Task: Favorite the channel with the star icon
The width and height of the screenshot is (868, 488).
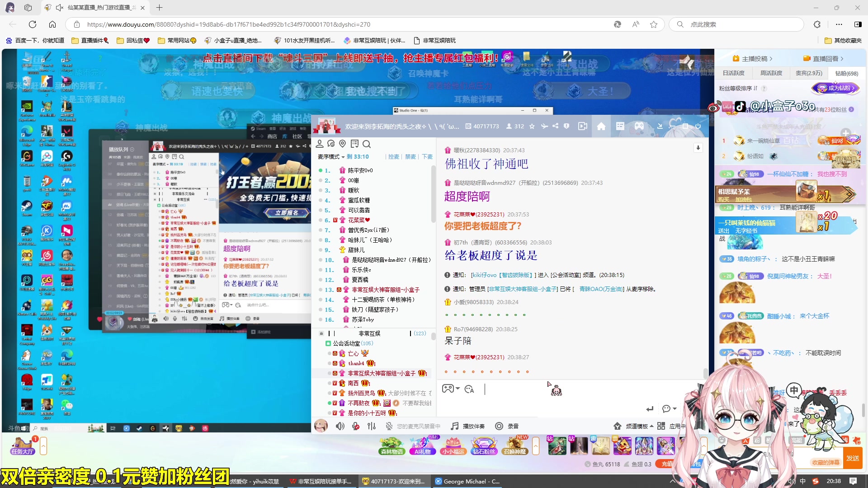Action: 532,127
